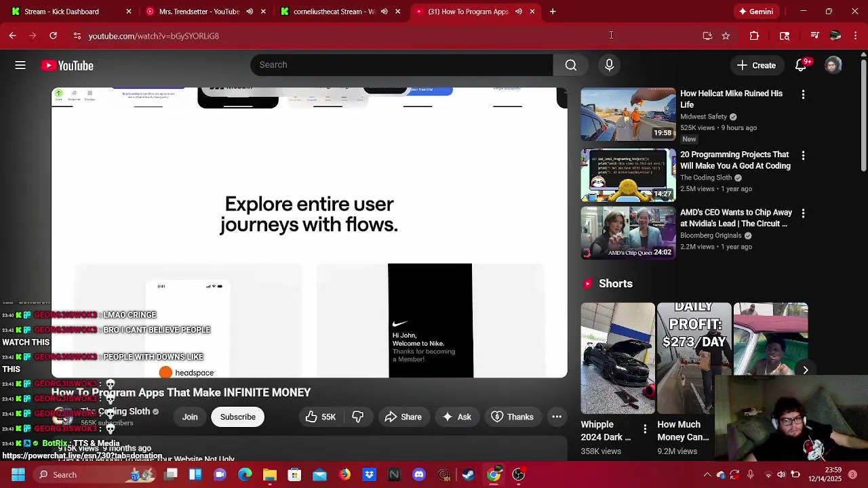This screenshot has height=488, width=868.
Task: Focus the YouTube search field
Action: coord(401,65)
